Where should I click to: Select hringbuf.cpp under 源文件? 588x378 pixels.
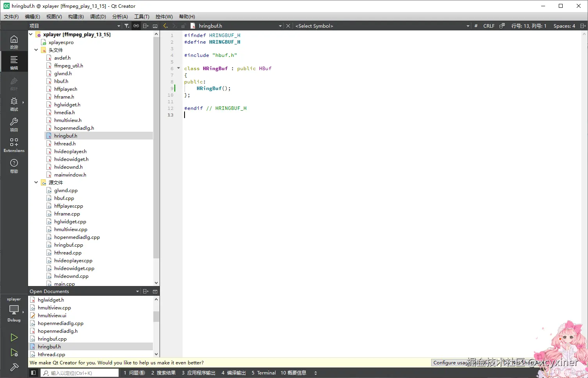69,245
